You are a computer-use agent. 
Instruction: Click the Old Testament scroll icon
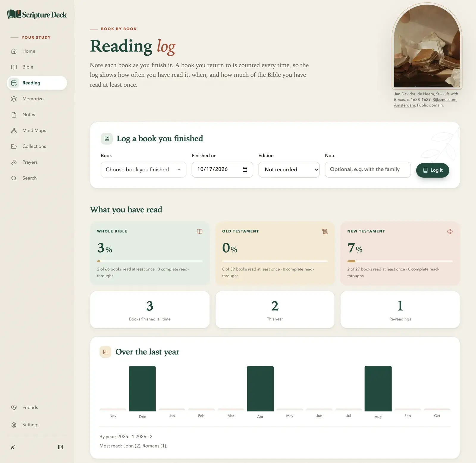point(325,232)
